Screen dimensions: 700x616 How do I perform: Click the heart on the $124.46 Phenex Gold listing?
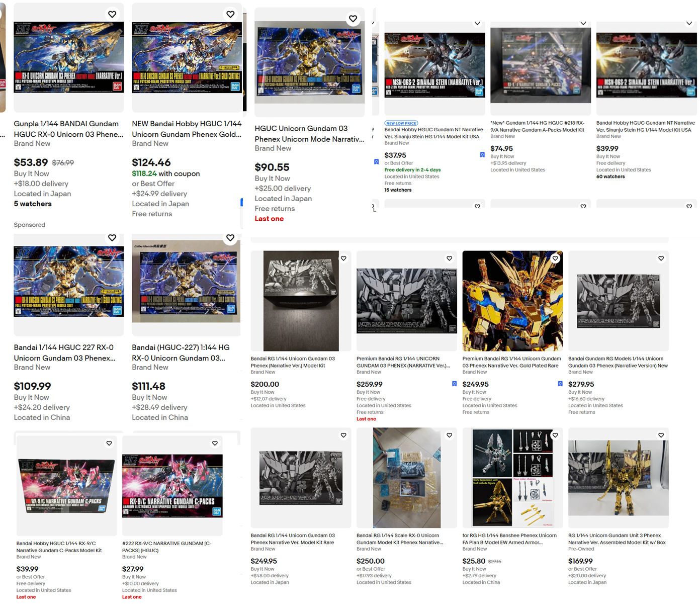pyautogui.click(x=230, y=14)
